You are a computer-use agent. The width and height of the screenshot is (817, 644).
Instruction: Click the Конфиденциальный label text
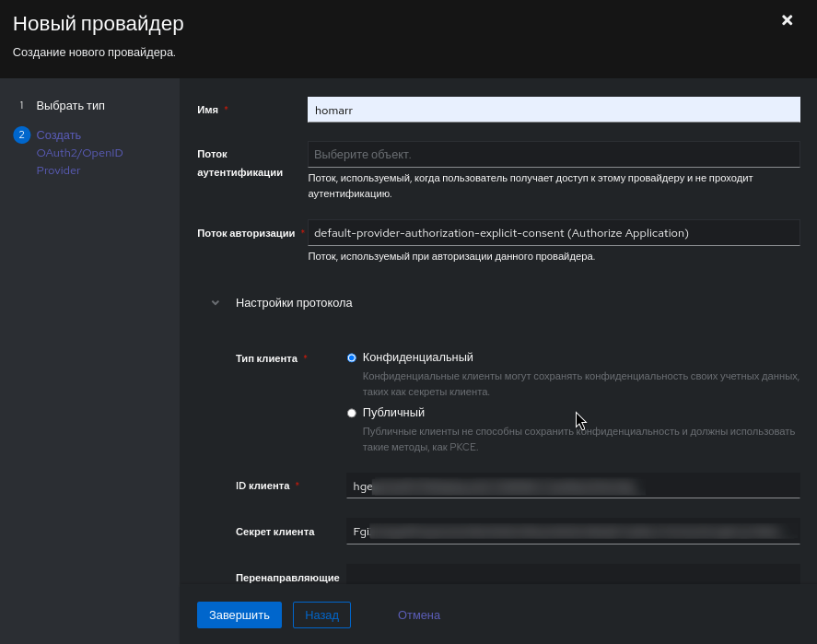pyautogui.click(x=418, y=357)
